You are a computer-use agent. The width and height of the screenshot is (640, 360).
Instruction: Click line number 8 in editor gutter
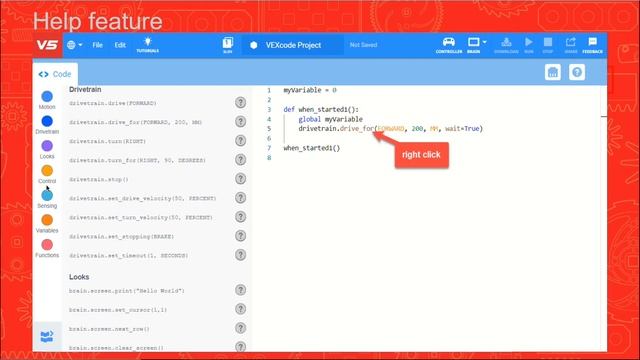(269, 158)
